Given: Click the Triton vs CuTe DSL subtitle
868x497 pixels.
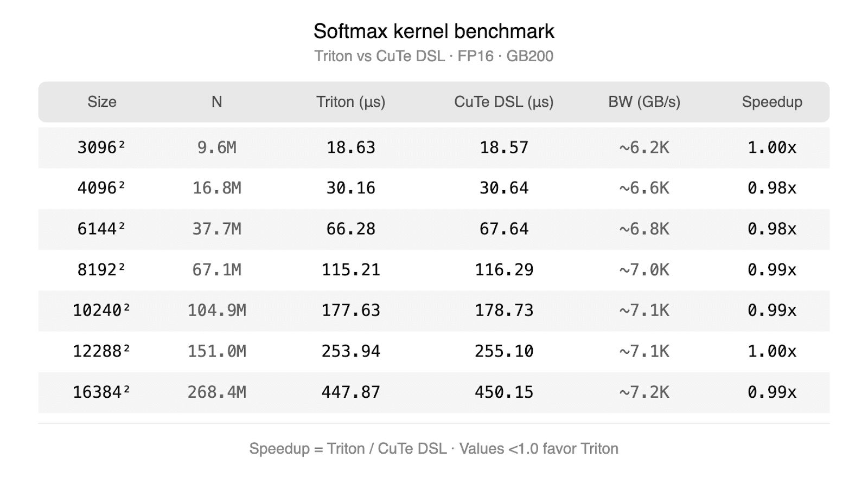Looking at the screenshot, I should [x=433, y=56].
